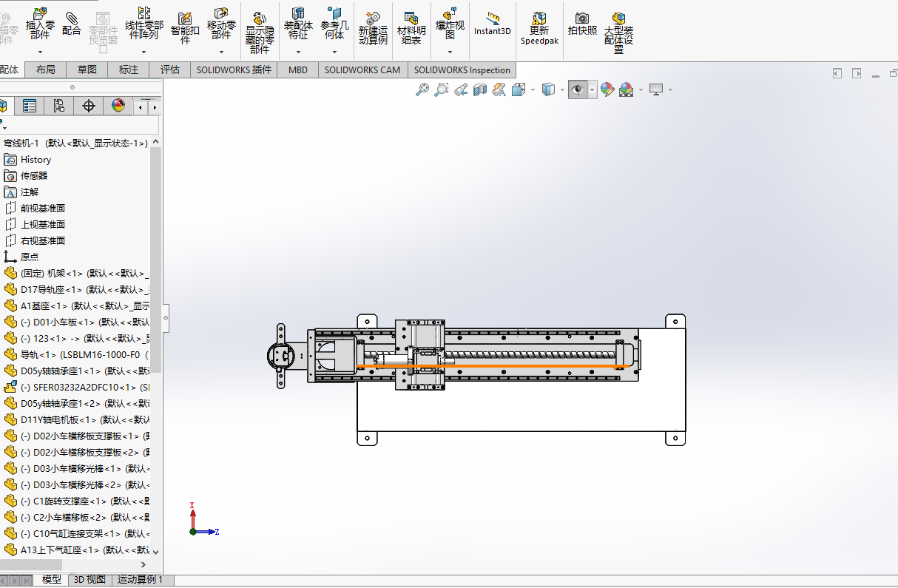
Task: Switch to 标注 ribbon tab
Action: (x=129, y=70)
